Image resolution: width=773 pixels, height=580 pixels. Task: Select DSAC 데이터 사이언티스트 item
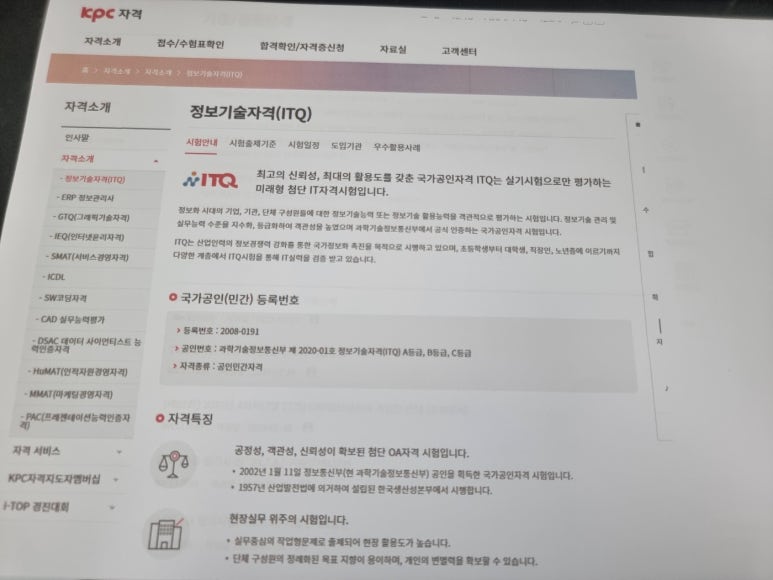[86, 345]
